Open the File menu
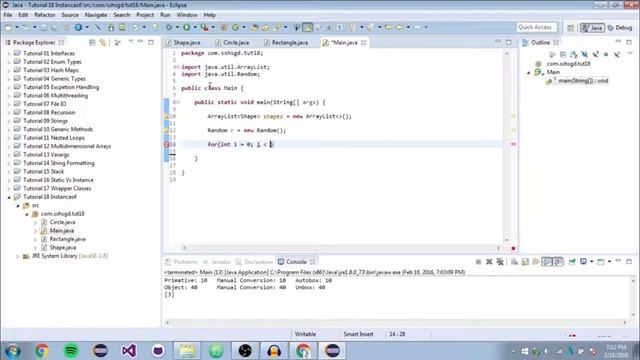This screenshot has height=360, width=640. [8, 15]
